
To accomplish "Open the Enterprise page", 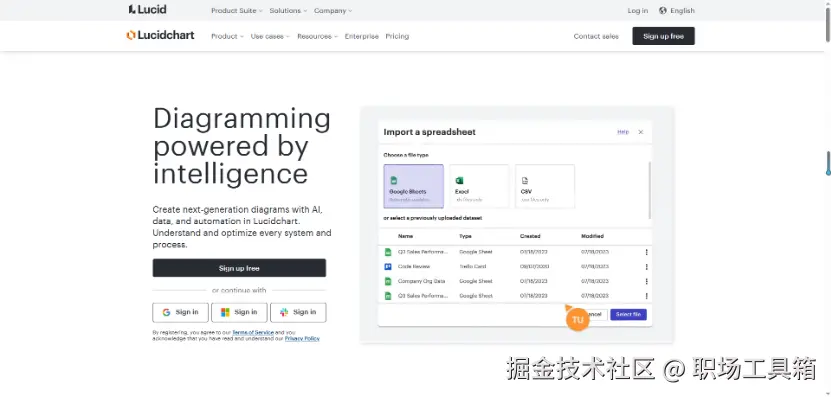I will (361, 36).
